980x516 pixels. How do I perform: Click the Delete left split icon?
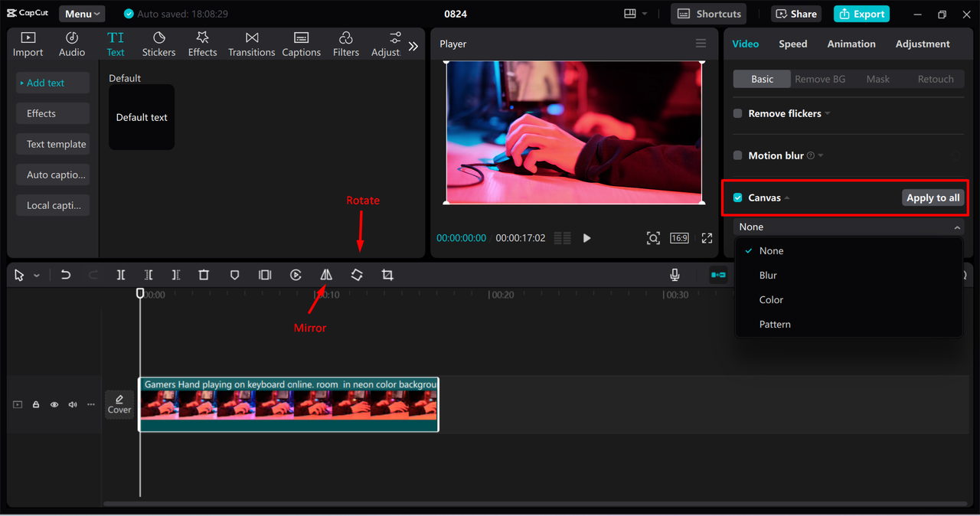click(149, 275)
